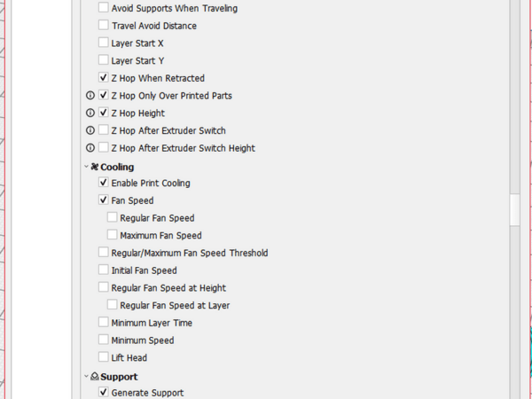
Task: Collapse the Support section chevron
Action: (86, 377)
